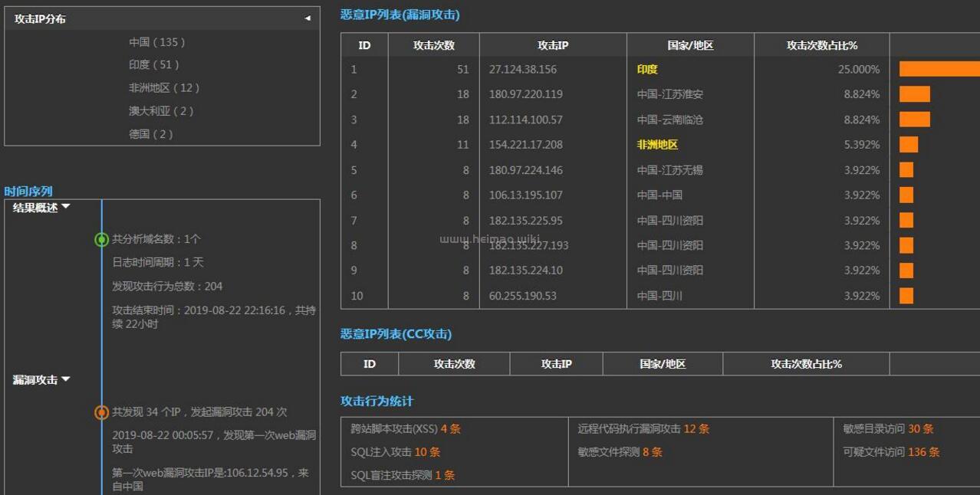This screenshot has height=495, width=980.
Task: Click 可疑文件访问 136 条 count
Action: click(x=923, y=452)
